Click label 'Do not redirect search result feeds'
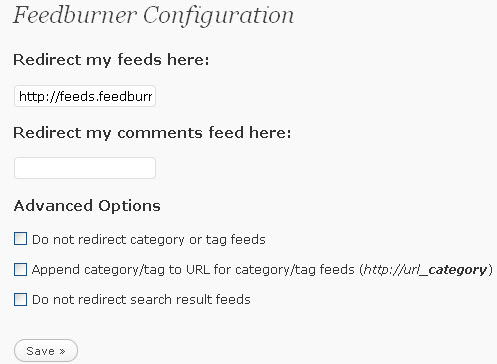 click(141, 300)
